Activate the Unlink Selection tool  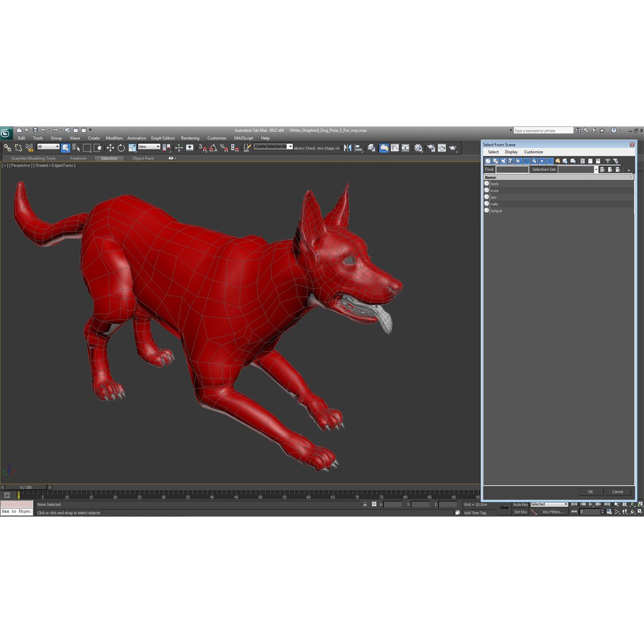pos(18,148)
